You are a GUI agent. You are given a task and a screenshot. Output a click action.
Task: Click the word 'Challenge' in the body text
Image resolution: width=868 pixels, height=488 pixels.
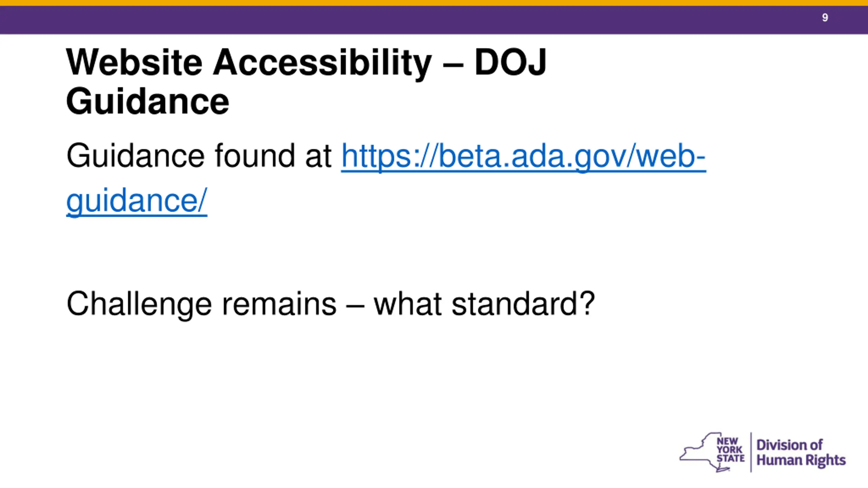[139, 304]
